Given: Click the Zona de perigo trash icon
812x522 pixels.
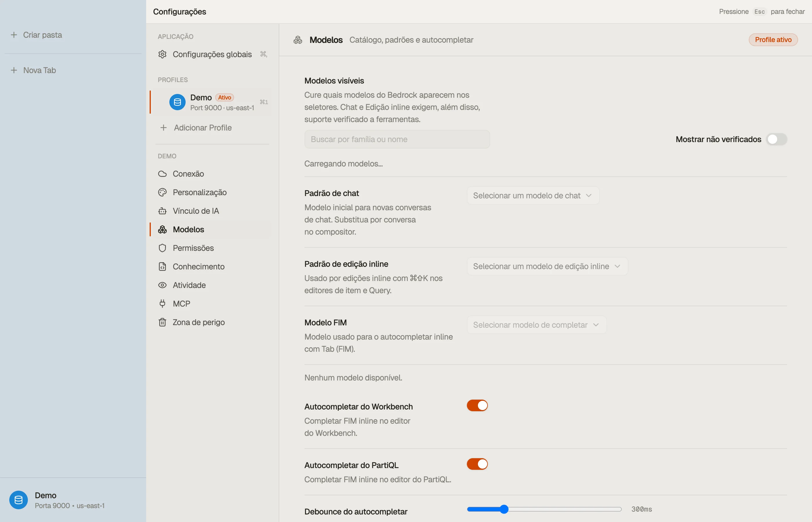Looking at the screenshot, I should [x=162, y=322].
